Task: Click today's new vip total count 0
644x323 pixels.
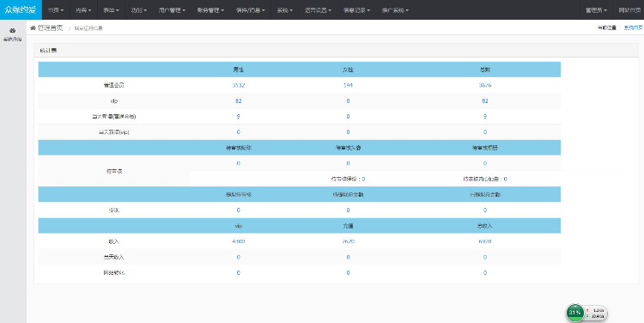Action: click(485, 132)
